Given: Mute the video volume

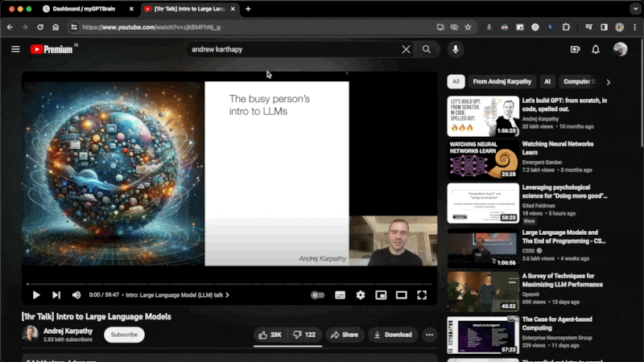Looking at the screenshot, I should point(76,294).
